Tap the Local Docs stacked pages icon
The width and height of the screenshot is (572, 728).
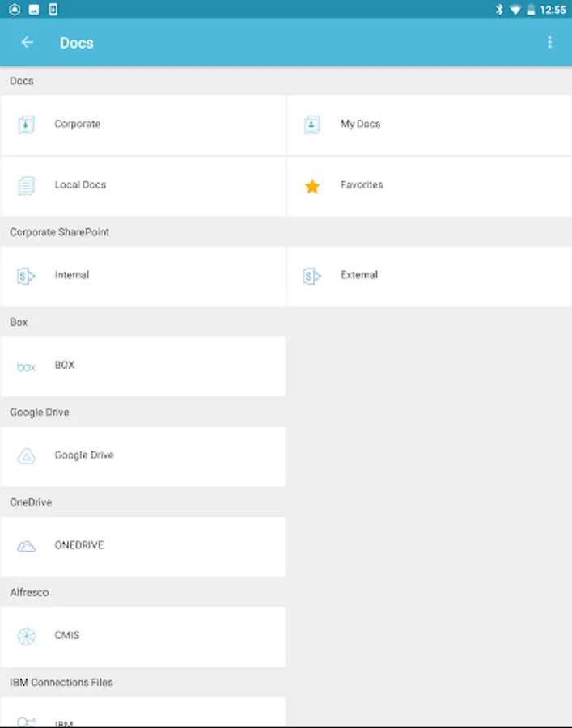(x=26, y=186)
